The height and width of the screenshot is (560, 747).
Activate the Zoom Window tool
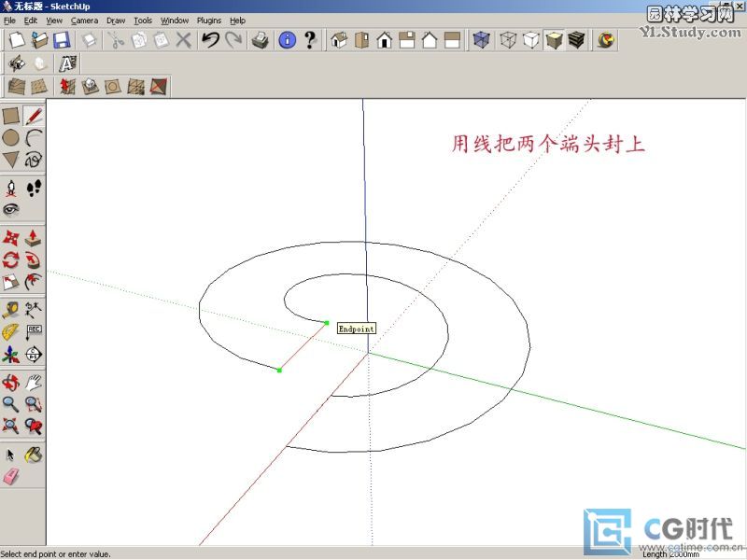point(34,404)
